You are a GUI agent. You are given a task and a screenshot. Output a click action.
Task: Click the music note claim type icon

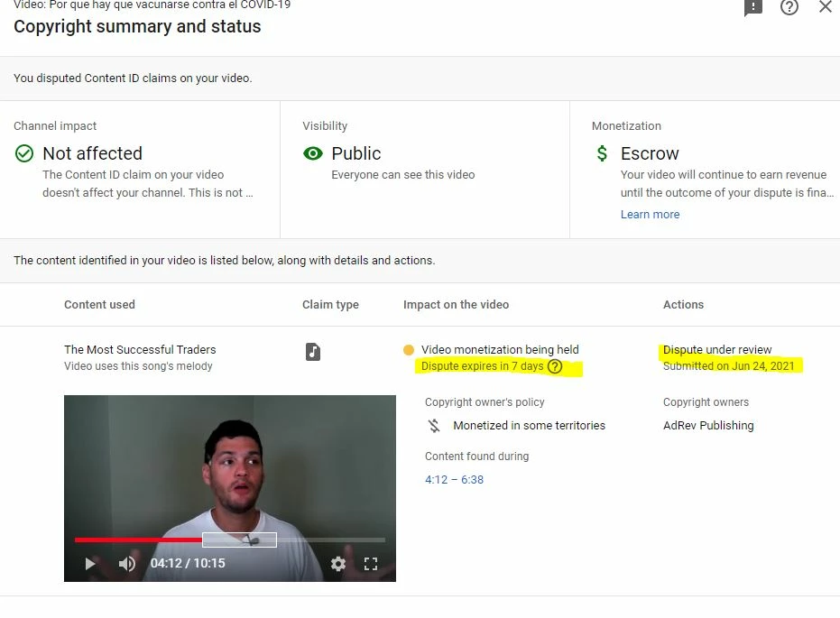click(313, 352)
